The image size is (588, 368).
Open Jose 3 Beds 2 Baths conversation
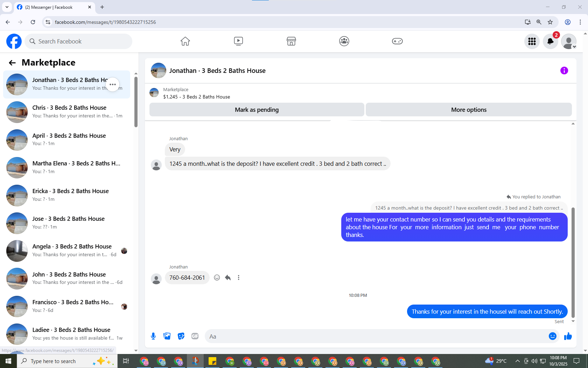(x=66, y=223)
